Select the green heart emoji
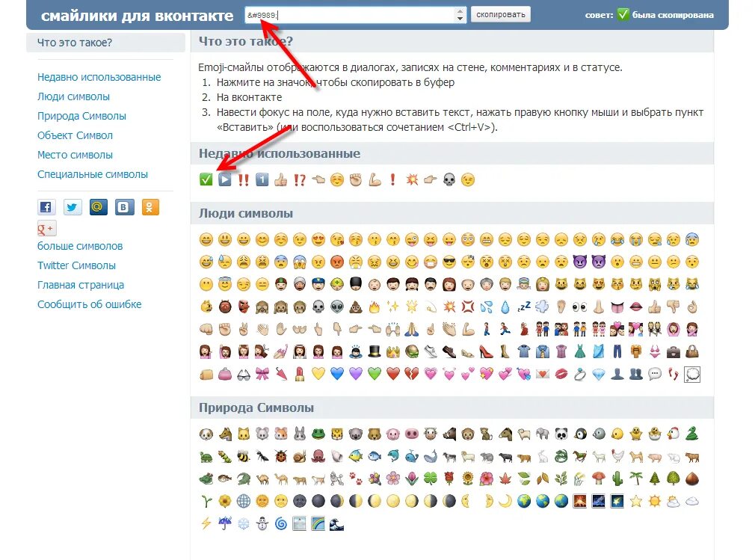The width and height of the screenshot is (755, 560). pyautogui.click(x=375, y=374)
